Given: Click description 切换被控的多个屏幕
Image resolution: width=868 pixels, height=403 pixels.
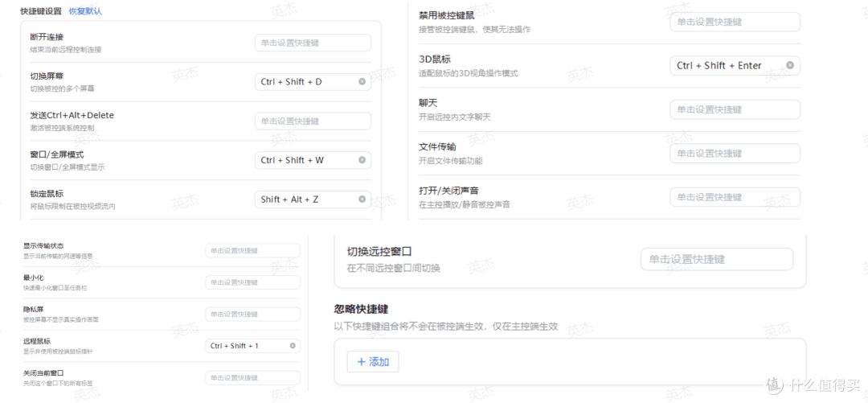Looking at the screenshot, I should coord(62,88).
